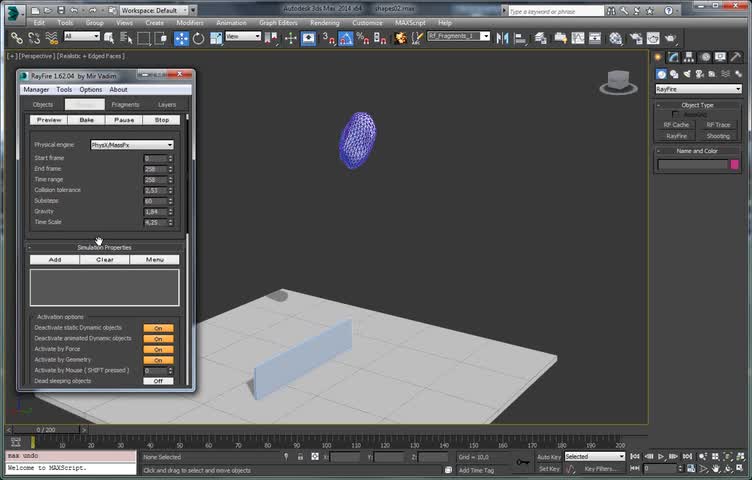
Task: Click the Mirror tool icon
Action: tap(502, 38)
